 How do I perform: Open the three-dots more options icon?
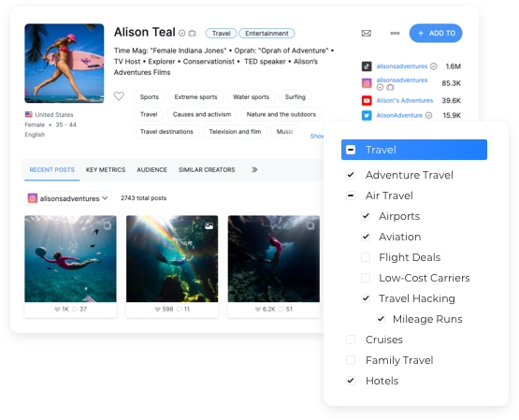coord(395,33)
